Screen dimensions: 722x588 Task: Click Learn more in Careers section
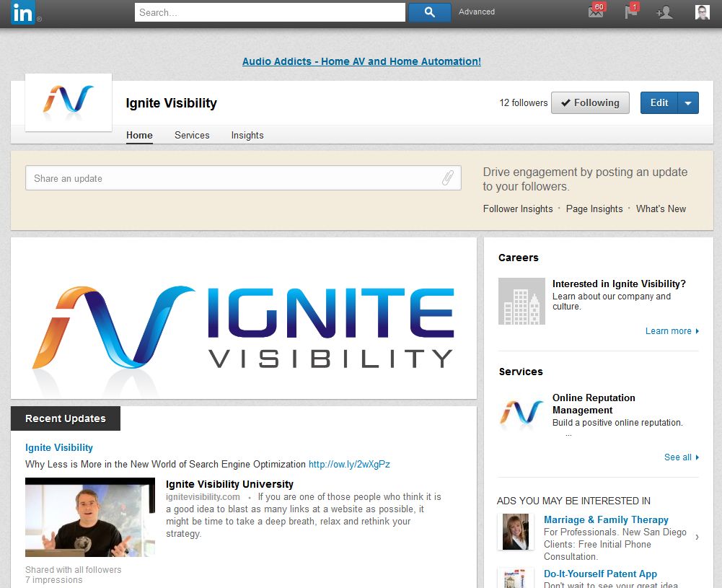pos(672,331)
